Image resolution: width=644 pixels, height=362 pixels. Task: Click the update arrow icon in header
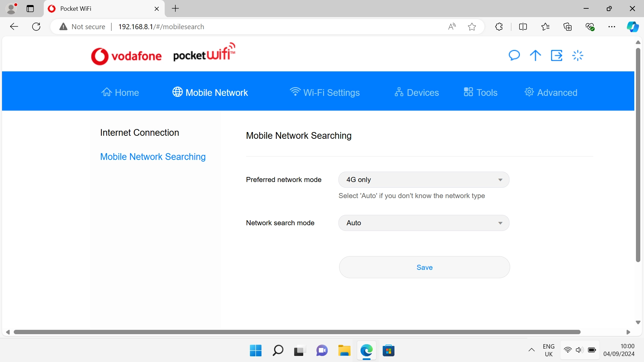point(535,55)
